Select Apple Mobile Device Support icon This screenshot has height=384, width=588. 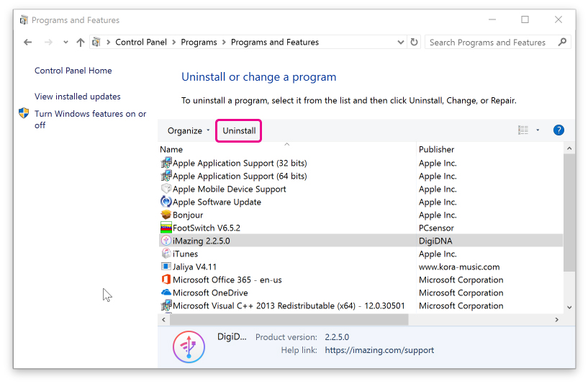(x=166, y=189)
